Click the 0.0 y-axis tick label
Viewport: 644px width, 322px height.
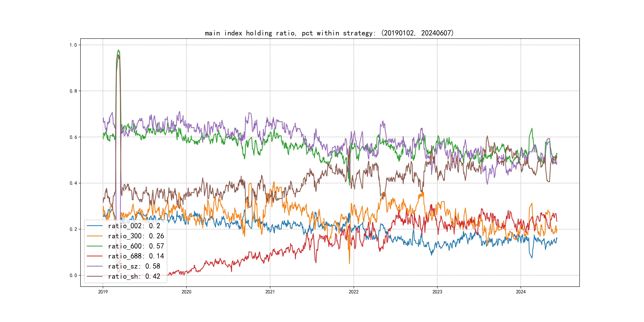pyautogui.click(x=73, y=275)
